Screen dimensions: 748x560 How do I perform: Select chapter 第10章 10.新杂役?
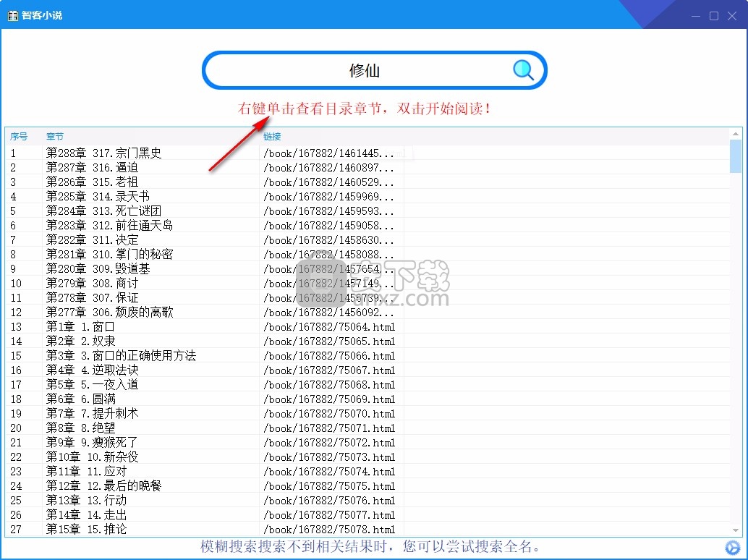92,457
